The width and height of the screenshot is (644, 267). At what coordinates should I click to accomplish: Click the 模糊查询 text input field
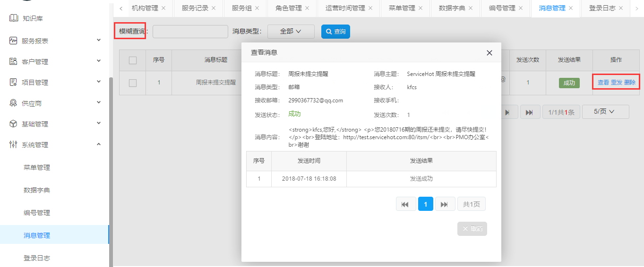[190, 32]
